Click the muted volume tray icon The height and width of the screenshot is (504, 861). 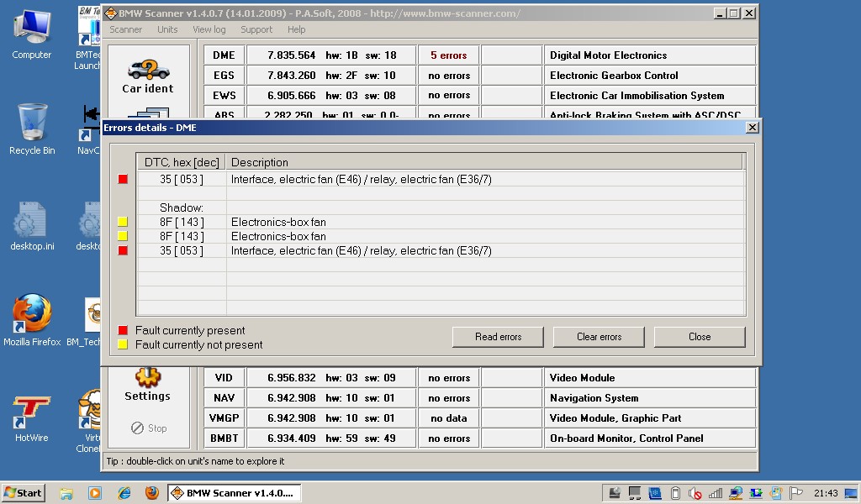point(695,494)
